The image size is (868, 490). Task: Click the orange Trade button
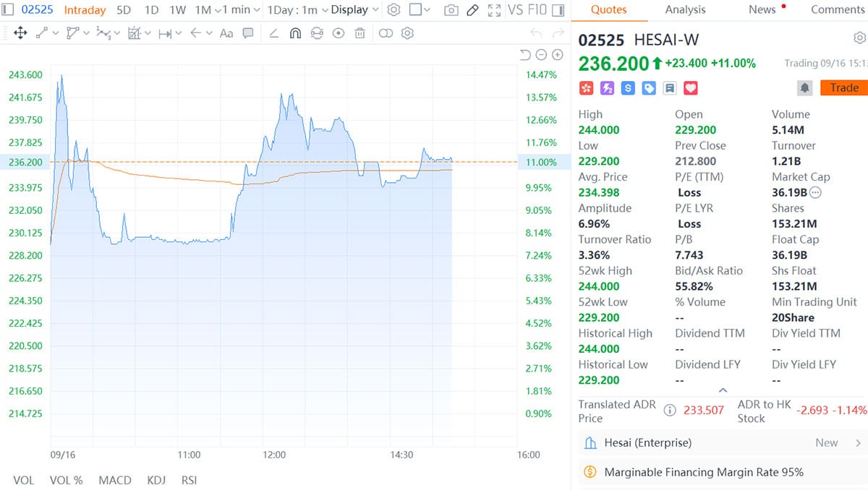click(x=843, y=87)
